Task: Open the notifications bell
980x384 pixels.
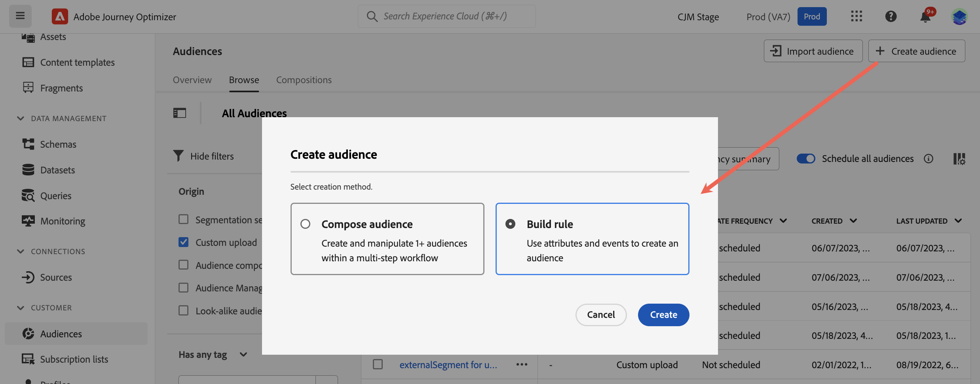Action: (x=925, y=17)
